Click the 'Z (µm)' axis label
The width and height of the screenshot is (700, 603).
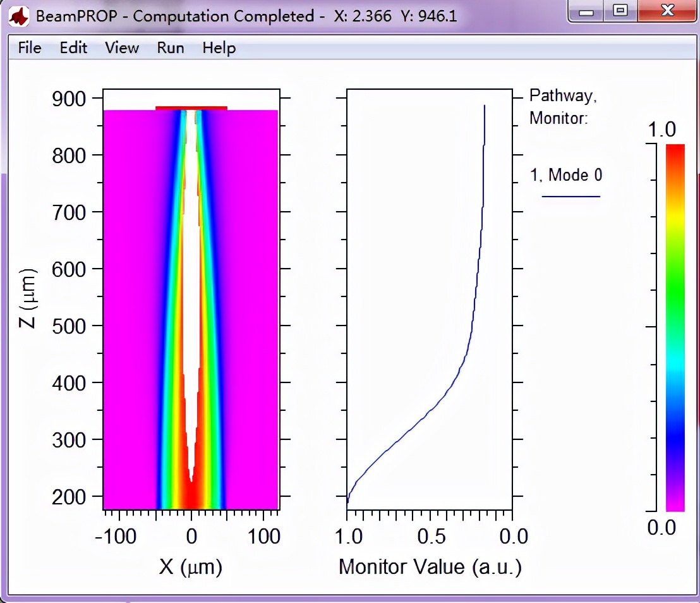point(27,298)
